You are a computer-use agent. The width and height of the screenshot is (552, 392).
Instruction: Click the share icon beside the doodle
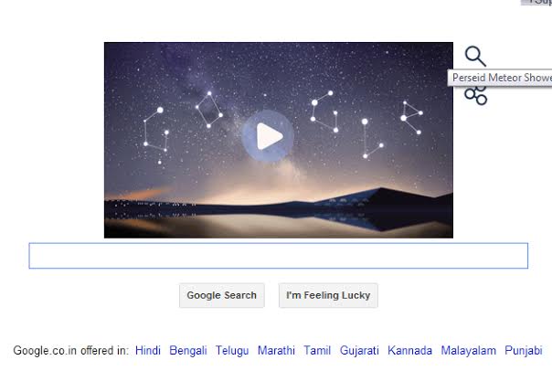pos(476,96)
